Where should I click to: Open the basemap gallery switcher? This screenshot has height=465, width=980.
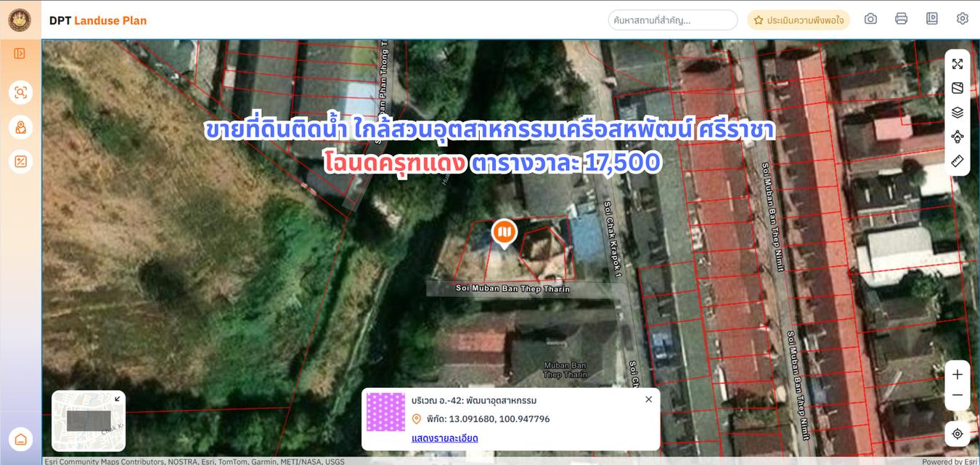957,87
